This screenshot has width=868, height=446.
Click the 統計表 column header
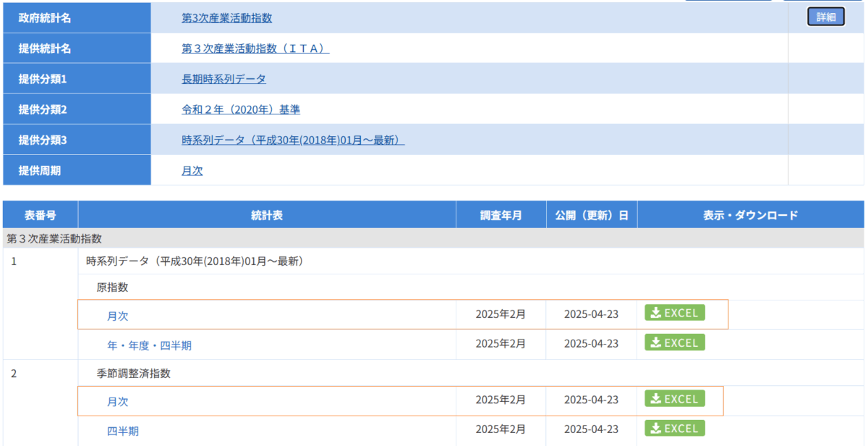point(267,215)
